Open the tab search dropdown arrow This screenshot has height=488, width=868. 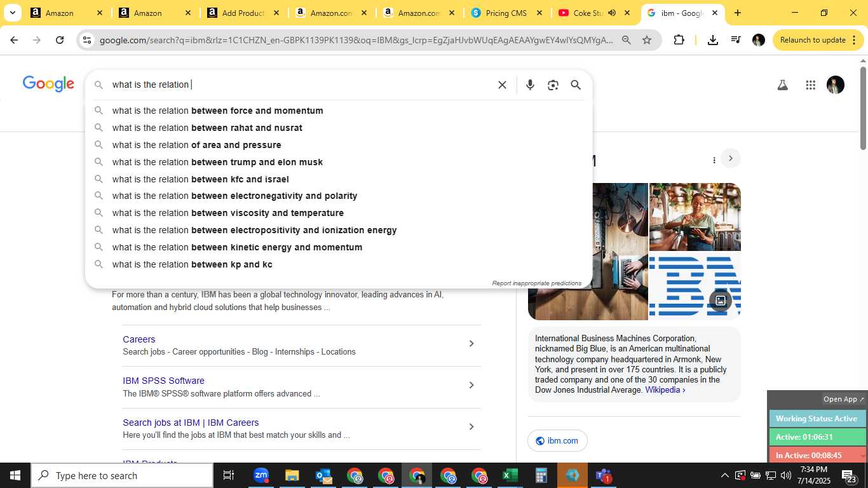coord(12,13)
